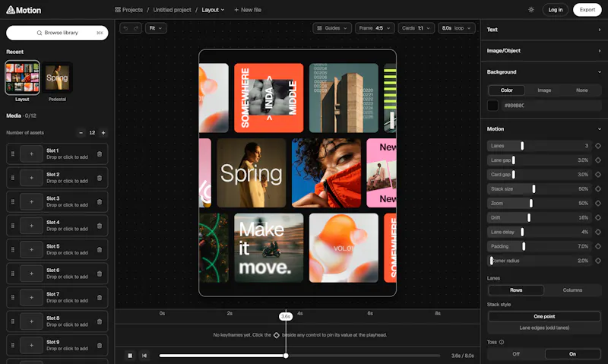The image size is (608, 364).
Task: Expand the Image/Object panel section
Action: tap(544, 51)
